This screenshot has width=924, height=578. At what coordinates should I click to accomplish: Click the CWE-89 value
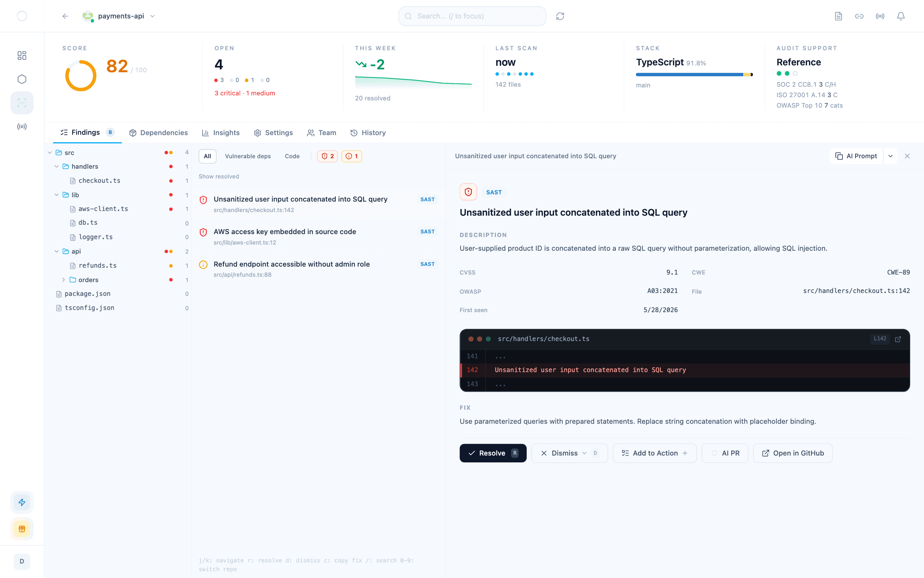tap(898, 272)
